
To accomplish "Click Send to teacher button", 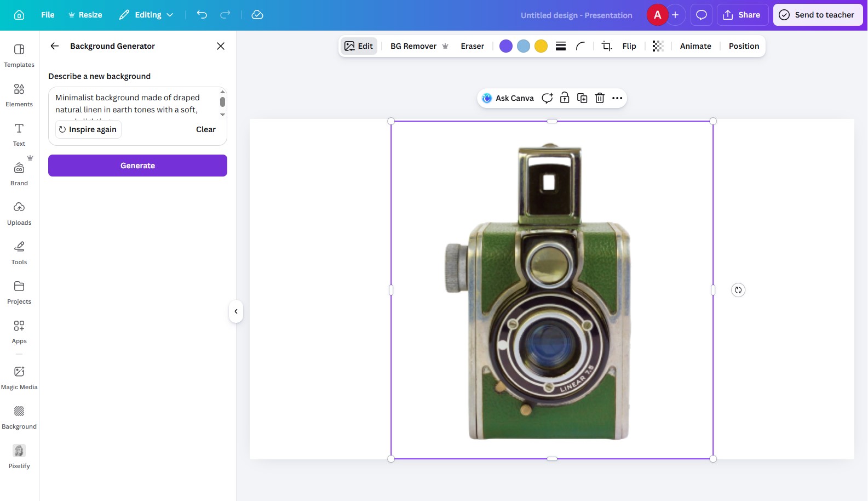I will [818, 15].
